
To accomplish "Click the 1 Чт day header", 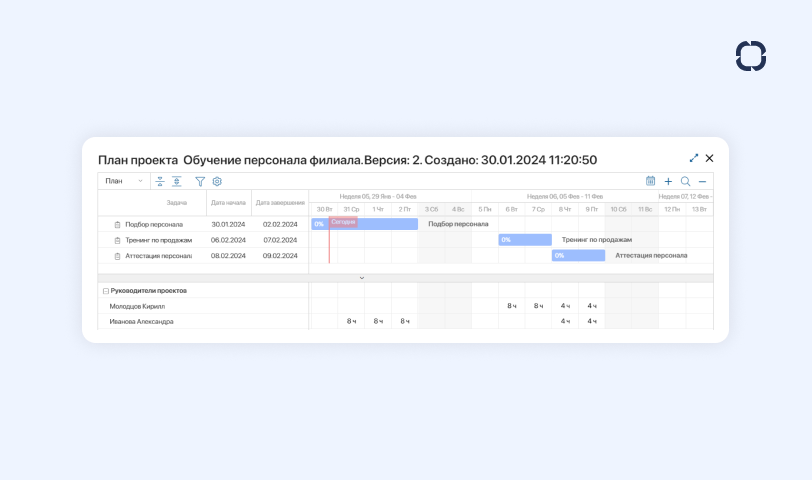I will 378,210.
